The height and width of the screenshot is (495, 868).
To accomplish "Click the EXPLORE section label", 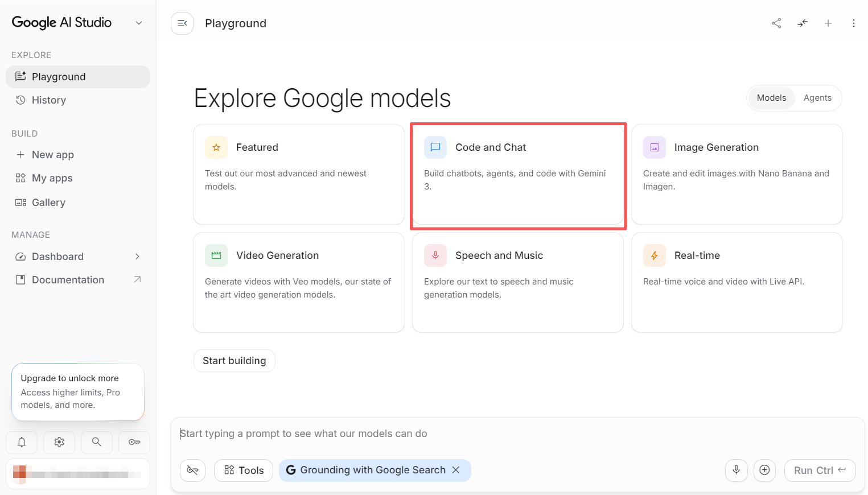I will 31,55.
